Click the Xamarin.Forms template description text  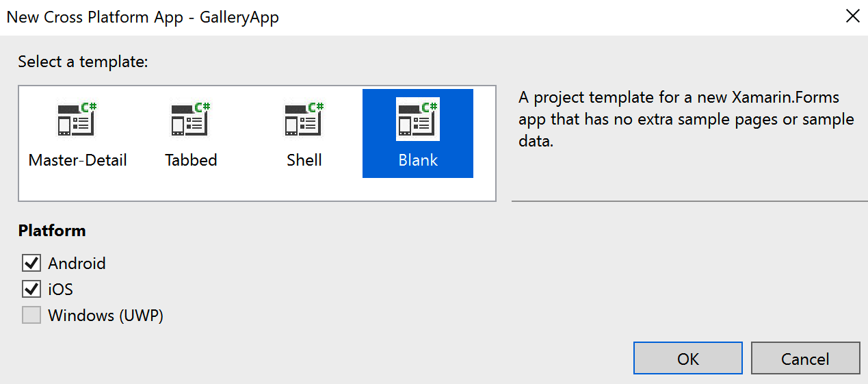tap(686, 119)
